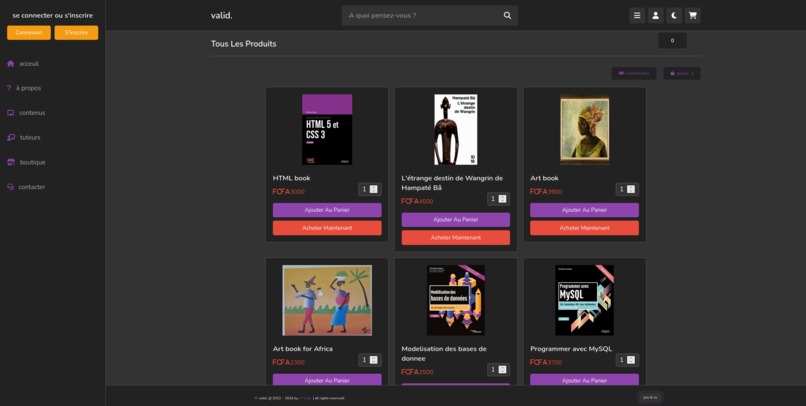Click the headset icon beside contacter
806x406 pixels.
click(10, 187)
